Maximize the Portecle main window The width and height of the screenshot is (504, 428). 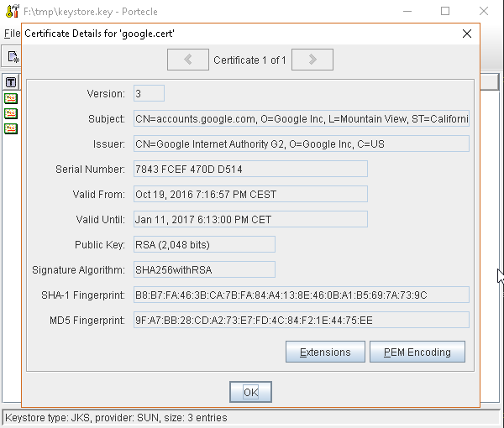click(x=445, y=12)
